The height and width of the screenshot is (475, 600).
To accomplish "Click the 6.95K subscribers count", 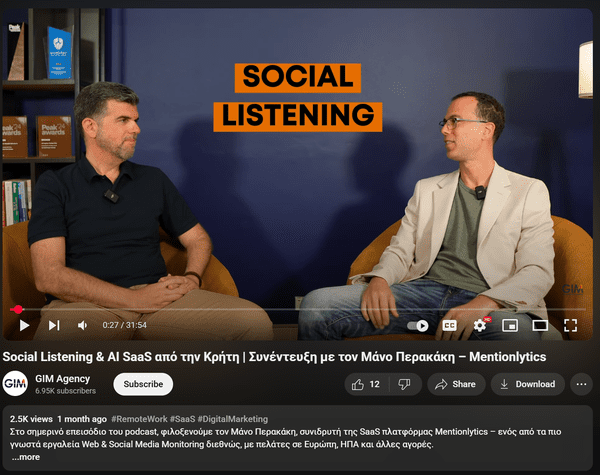I will [x=65, y=391].
